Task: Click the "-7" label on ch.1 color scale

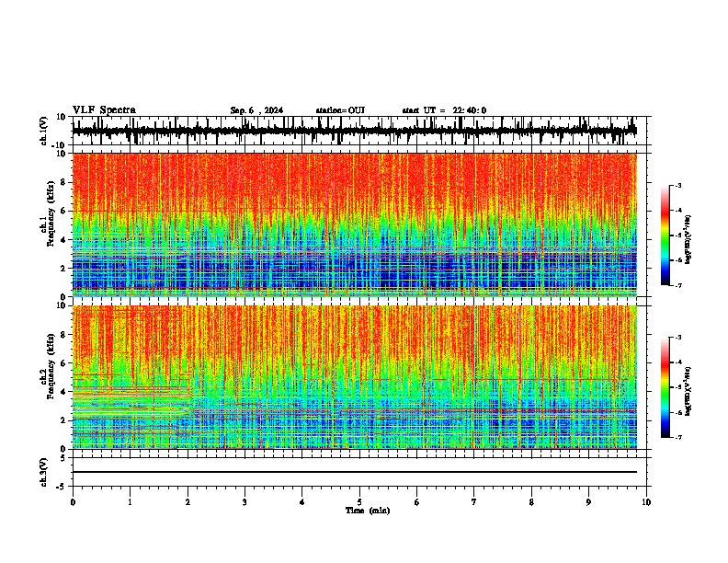Action: pyautogui.click(x=678, y=285)
